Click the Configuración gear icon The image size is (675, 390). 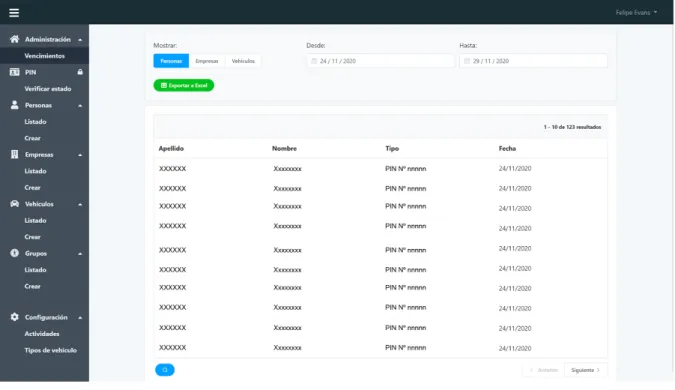pyautogui.click(x=14, y=317)
